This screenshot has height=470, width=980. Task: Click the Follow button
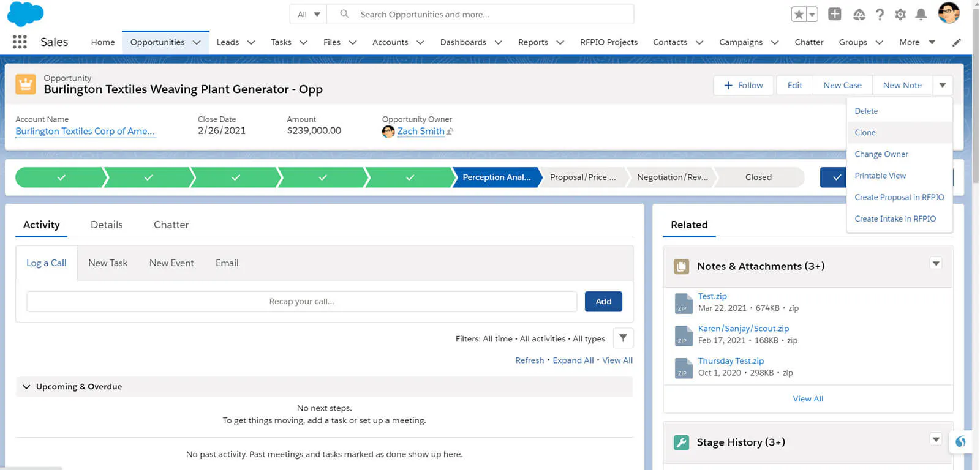[744, 85]
